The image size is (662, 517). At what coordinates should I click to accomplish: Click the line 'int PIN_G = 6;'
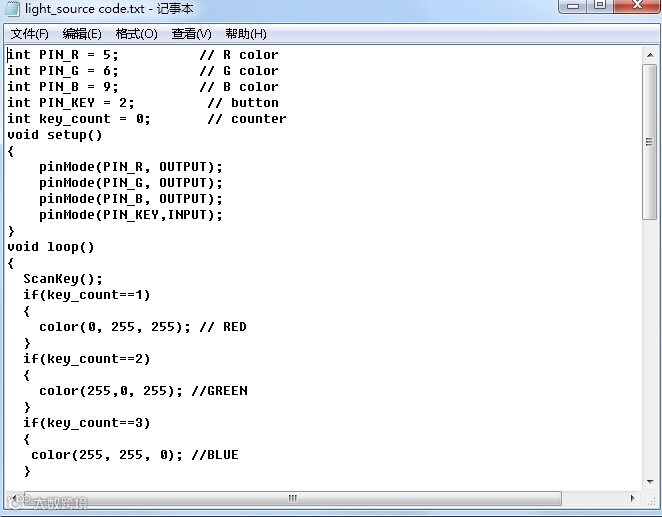pyautogui.click(x=63, y=71)
